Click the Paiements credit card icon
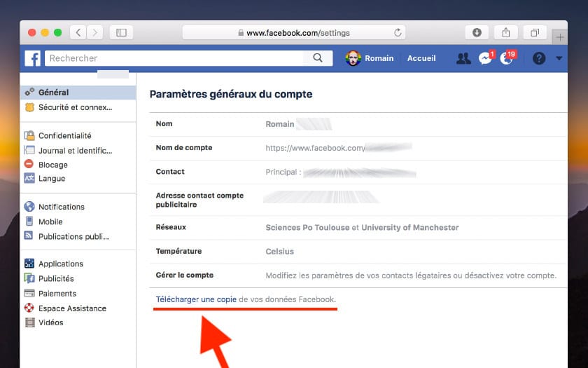This screenshot has width=588, height=368. (29, 293)
